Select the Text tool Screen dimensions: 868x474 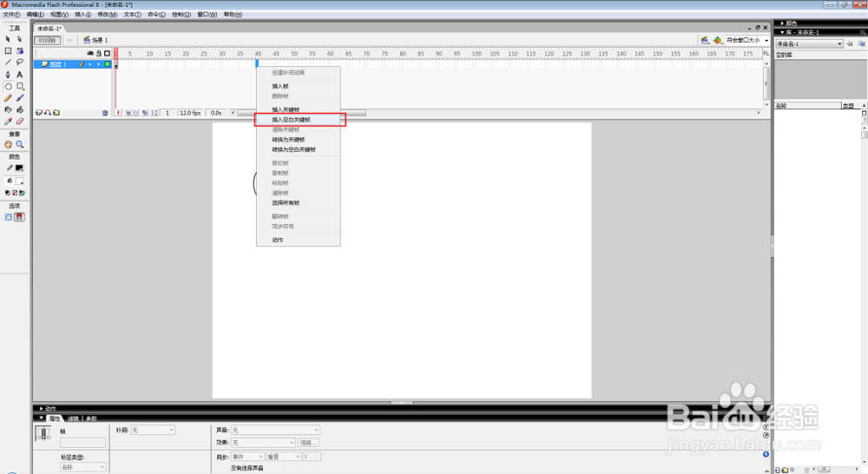(19, 74)
